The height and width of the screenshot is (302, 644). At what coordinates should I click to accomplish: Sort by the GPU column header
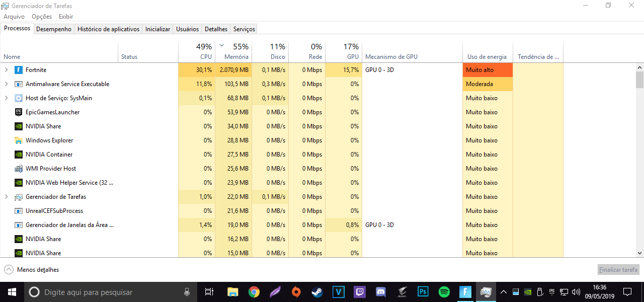coord(344,52)
